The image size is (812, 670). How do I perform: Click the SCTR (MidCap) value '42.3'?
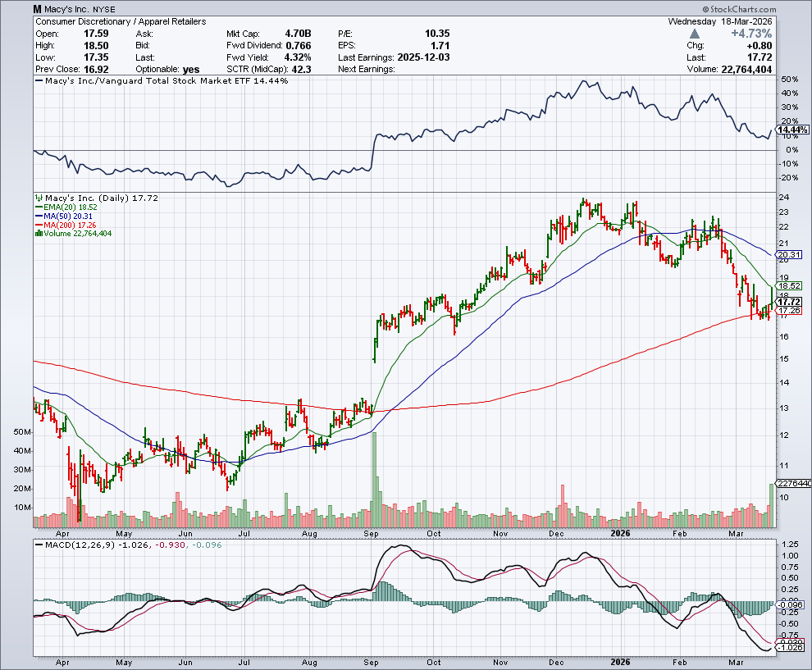301,70
